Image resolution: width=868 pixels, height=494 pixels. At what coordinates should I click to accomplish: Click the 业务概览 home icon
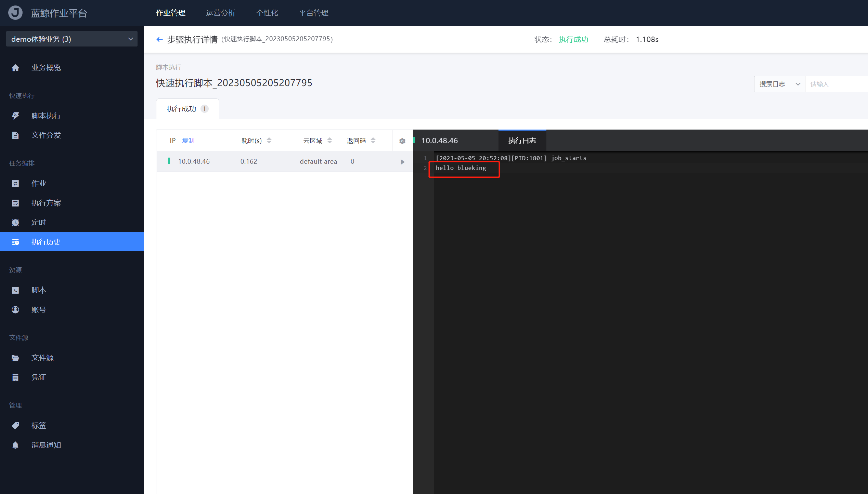coord(15,68)
